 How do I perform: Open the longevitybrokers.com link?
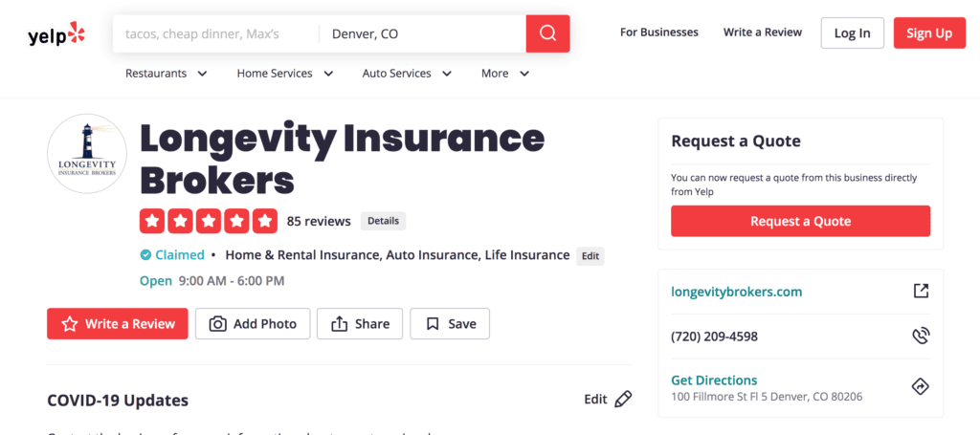pyautogui.click(x=736, y=293)
